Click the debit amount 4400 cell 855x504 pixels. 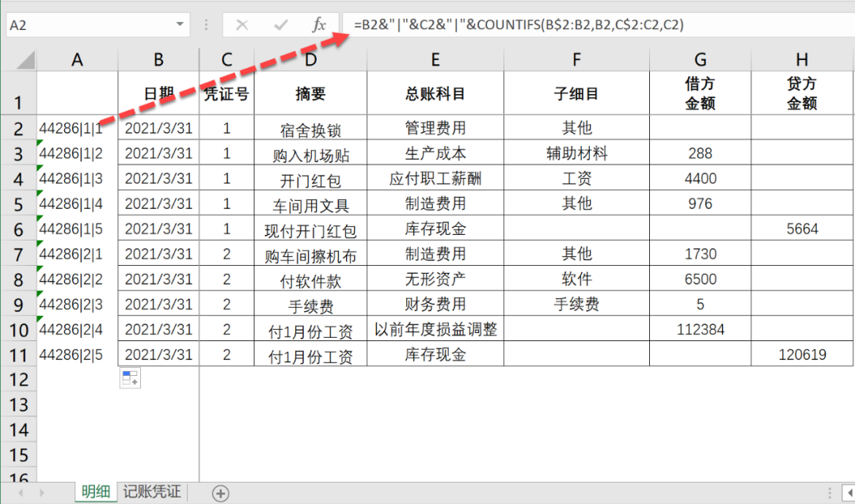700,178
